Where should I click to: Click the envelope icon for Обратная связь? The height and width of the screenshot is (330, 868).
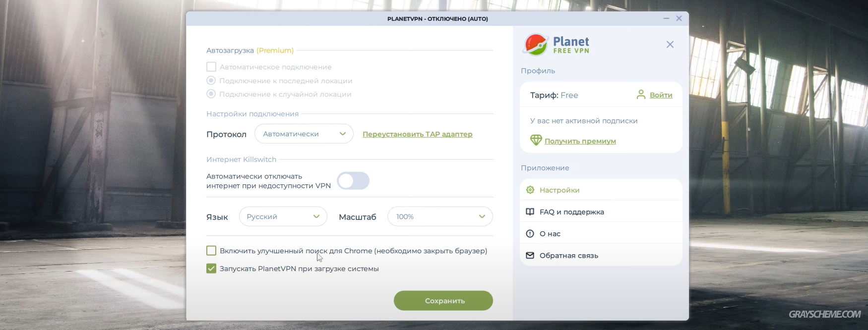pyautogui.click(x=530, y=255)
